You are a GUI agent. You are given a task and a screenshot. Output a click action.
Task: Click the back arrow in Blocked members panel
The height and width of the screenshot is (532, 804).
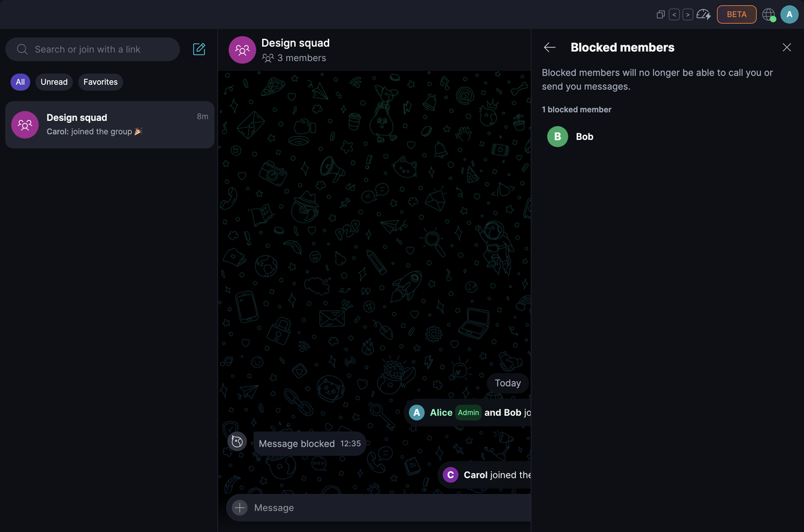coord(550,47)
